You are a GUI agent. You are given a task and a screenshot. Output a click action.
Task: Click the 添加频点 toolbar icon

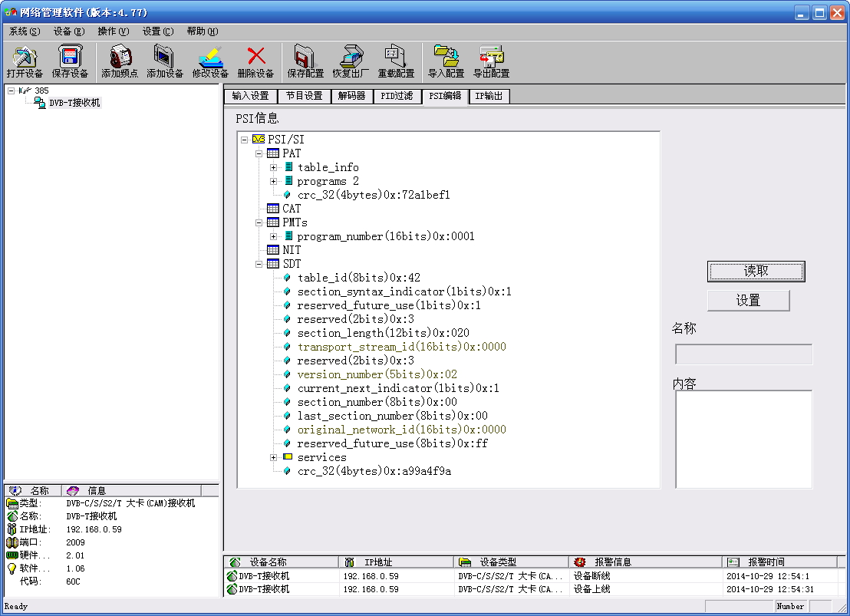[120, 57]
